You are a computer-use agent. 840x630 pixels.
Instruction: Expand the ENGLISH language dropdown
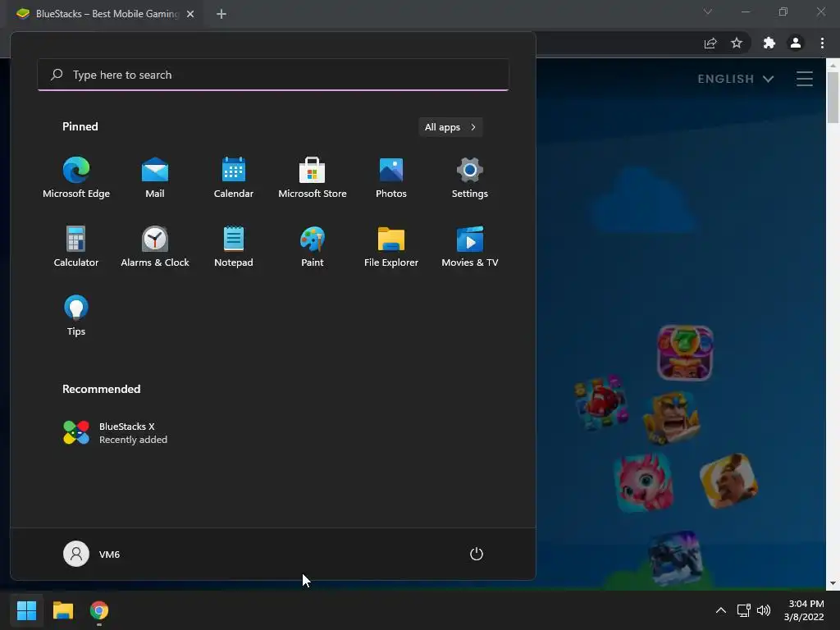736,79
